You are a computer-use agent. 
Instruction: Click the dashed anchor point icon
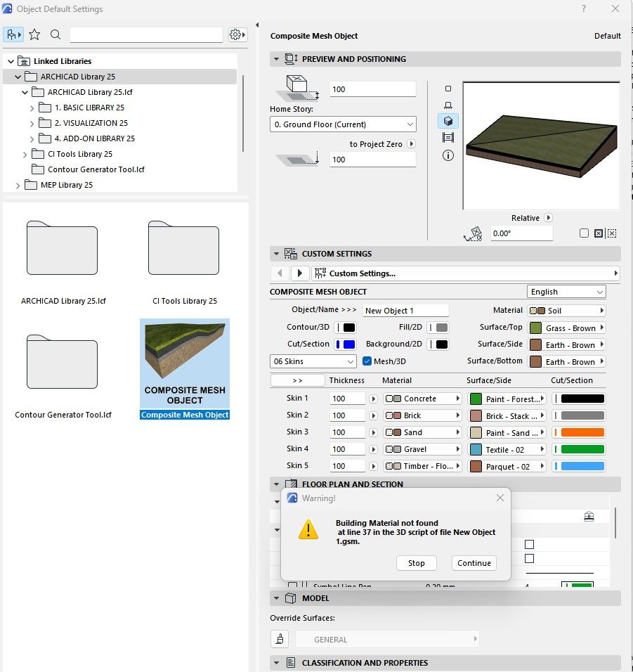(x=612, y=233)
